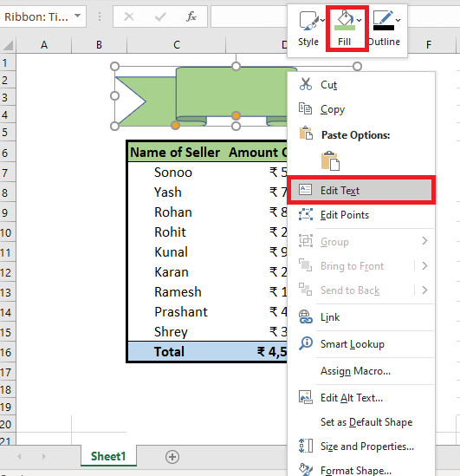
Task: Choose Assign Macro menu entry
Action: tap(361, 371)
